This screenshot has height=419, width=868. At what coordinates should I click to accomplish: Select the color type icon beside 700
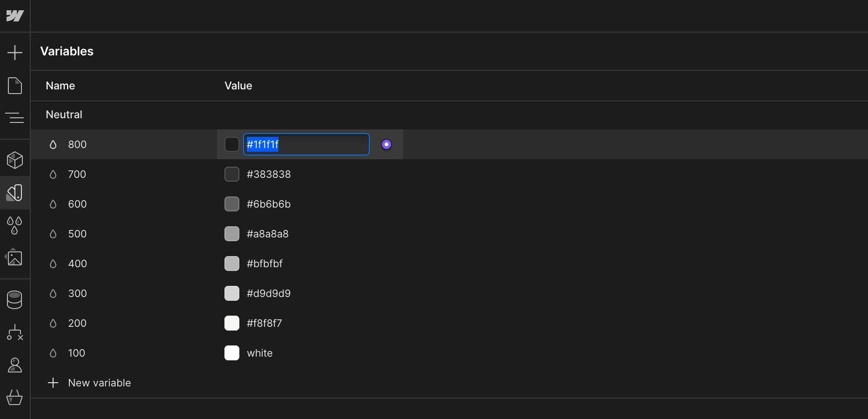pos(53,174)
